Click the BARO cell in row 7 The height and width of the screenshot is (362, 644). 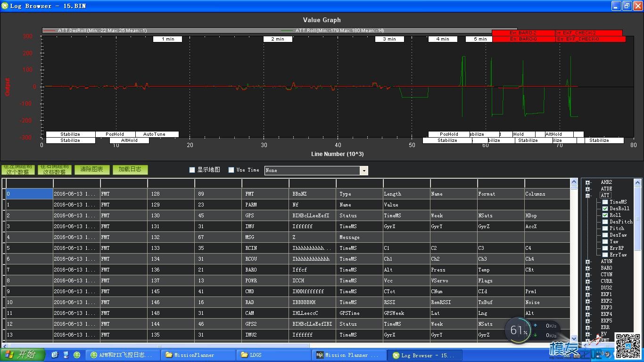tap(265, 270)
